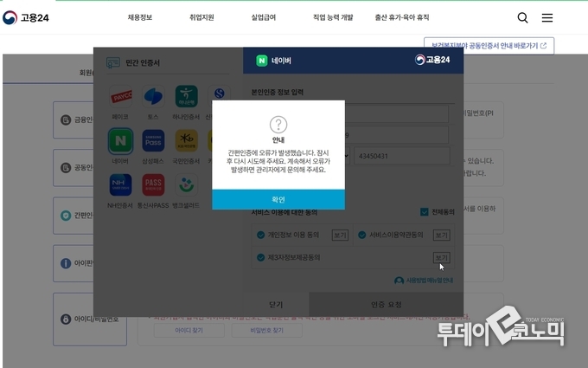The height and width of the screenshot is (368, 588).
Task: Toggle the 서비스이용약관동의 checkbox
Action: (361, 235)
